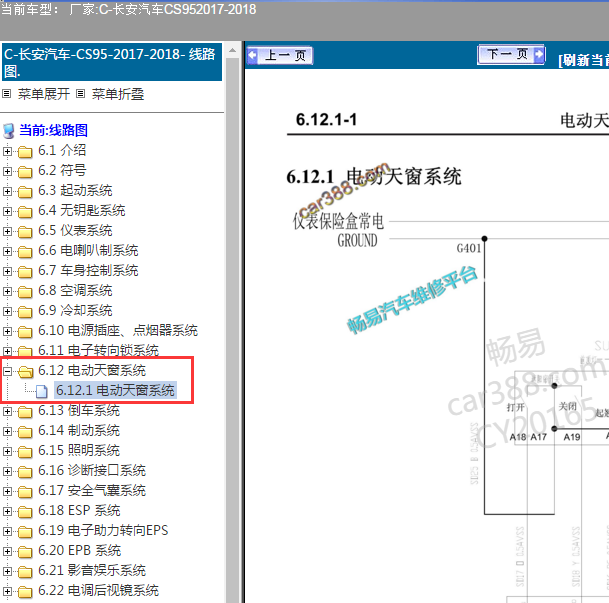Go to previous page with 上一页

pyautogui.click(x=280, y=56)
